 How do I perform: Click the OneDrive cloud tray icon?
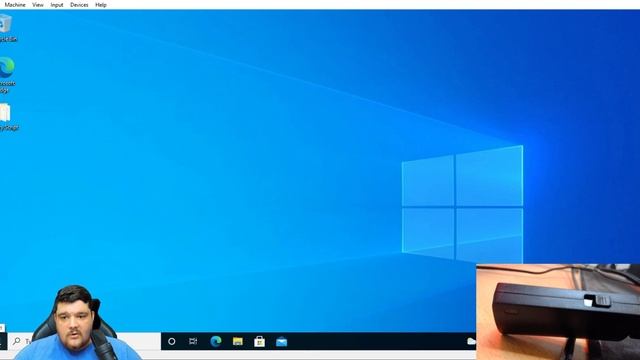click(x=471, y=341)
